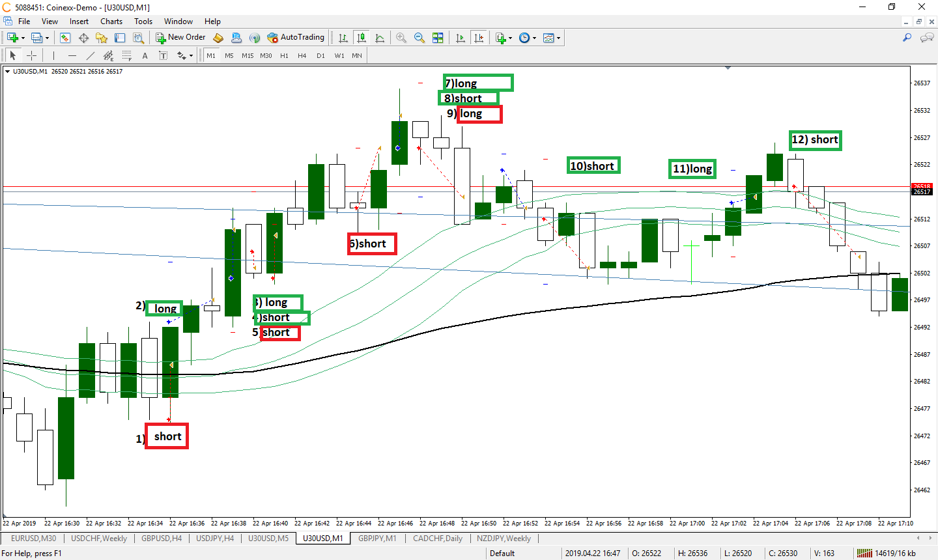This screenshot has height=560, width=938.
Task: Zoom in on the chart
Action: [401, 38]
